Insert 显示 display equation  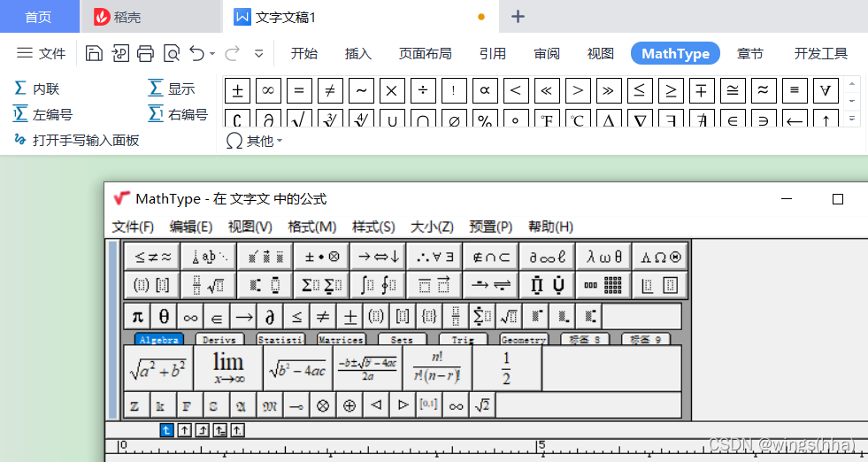click(x=172, y=89)
